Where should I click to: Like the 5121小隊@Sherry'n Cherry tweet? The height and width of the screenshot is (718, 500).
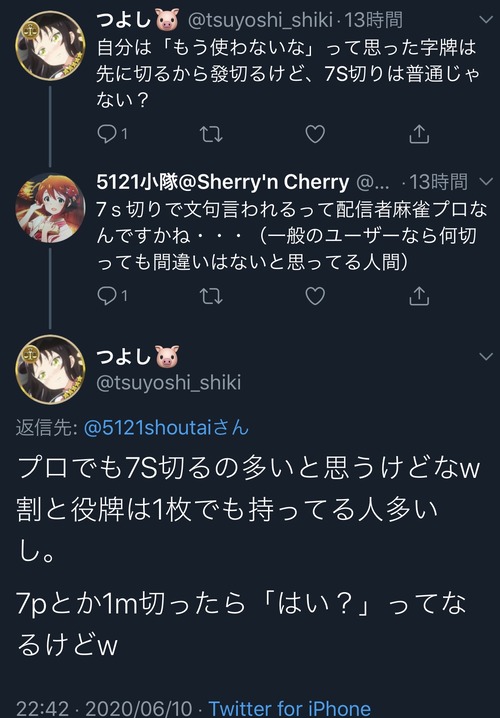(x=315, y=296)
